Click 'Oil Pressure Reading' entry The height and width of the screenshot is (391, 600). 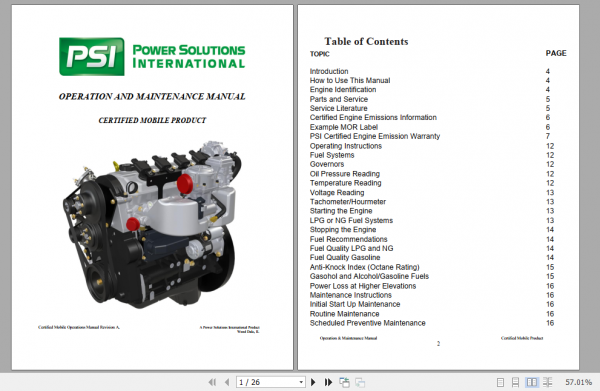coord(344,174)
